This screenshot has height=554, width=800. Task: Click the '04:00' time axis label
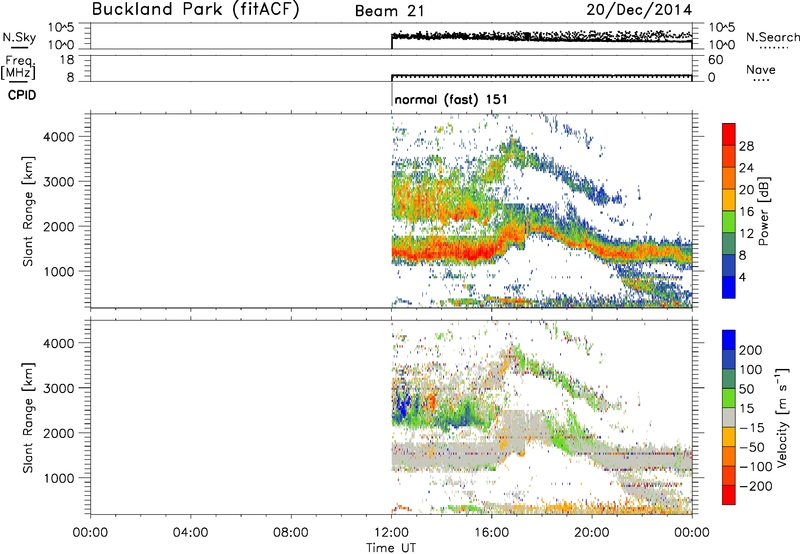(190, 533)
